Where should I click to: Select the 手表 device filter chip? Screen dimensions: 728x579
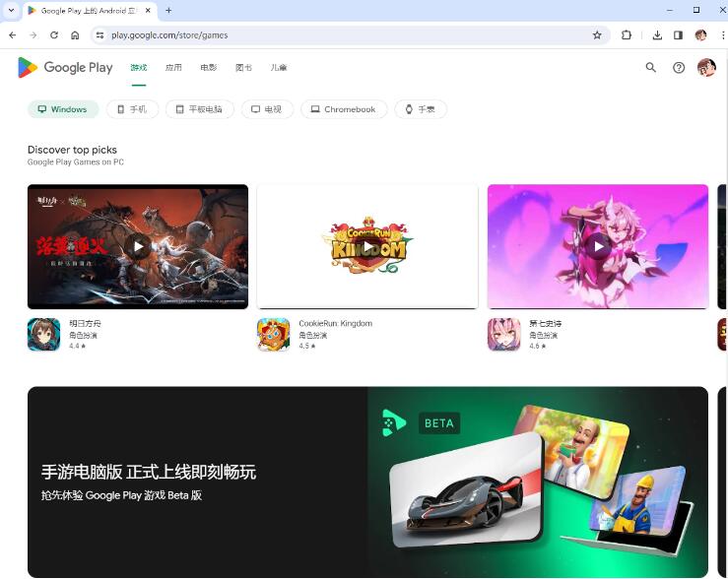click(421, 109)
